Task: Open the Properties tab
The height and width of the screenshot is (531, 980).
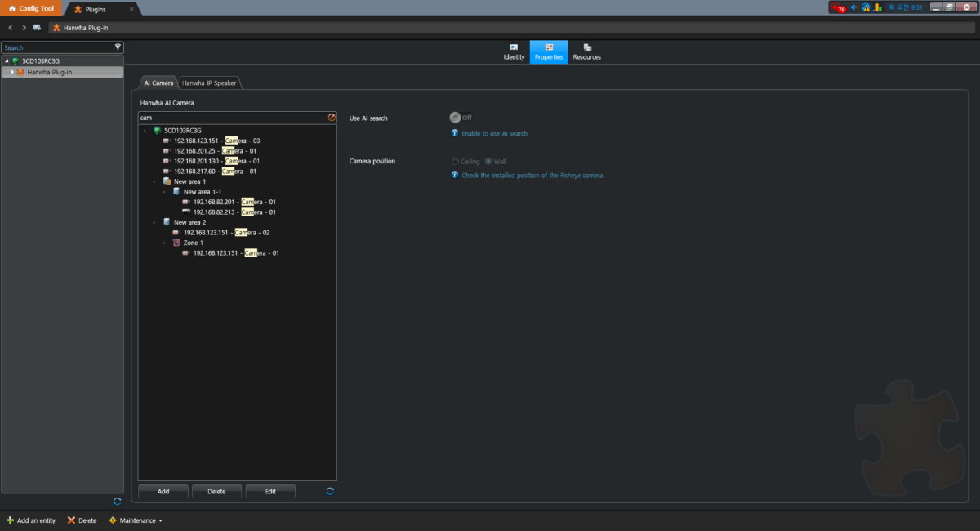Action: coord(549,52)
